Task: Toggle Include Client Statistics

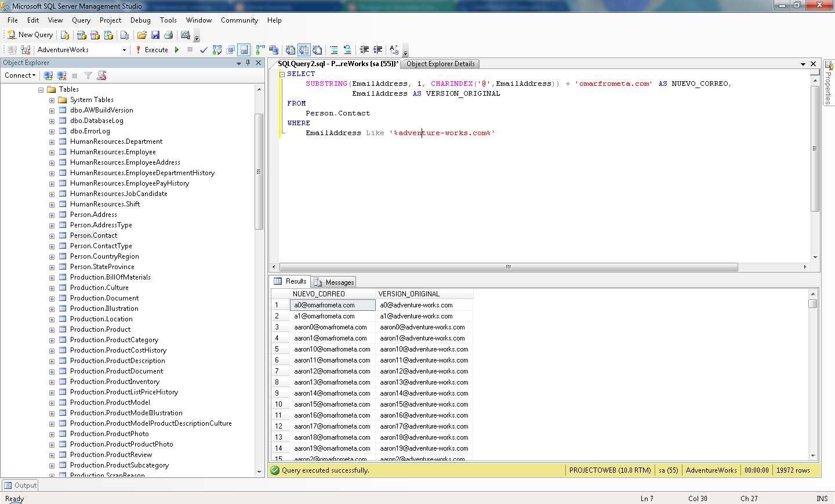Action: [274, 50]
